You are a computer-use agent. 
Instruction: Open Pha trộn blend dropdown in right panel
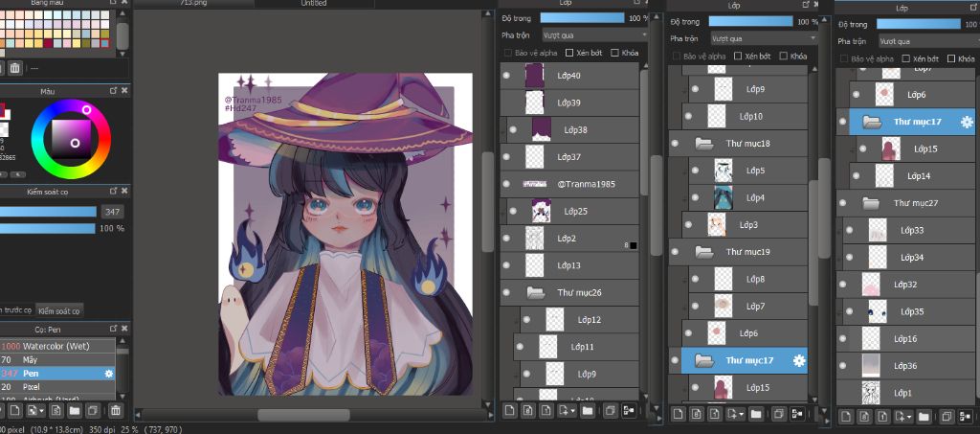pos(928,41)
